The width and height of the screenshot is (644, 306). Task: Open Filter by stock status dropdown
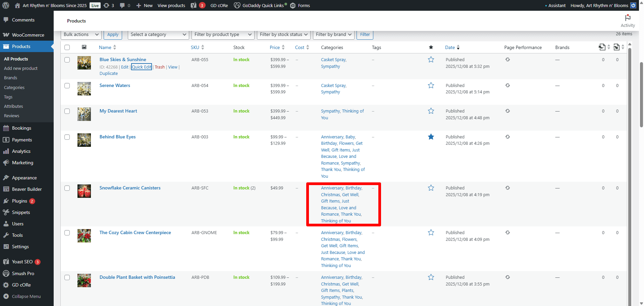(x=283, y=35)
